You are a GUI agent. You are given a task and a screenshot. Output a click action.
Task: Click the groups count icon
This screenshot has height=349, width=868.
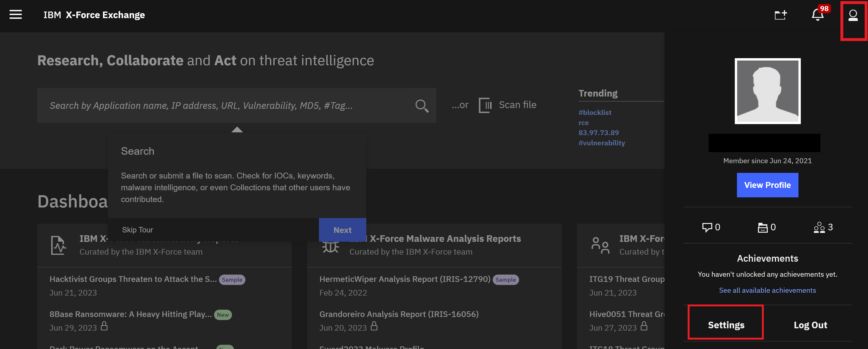pyautogui.click(x=819, y=227)
